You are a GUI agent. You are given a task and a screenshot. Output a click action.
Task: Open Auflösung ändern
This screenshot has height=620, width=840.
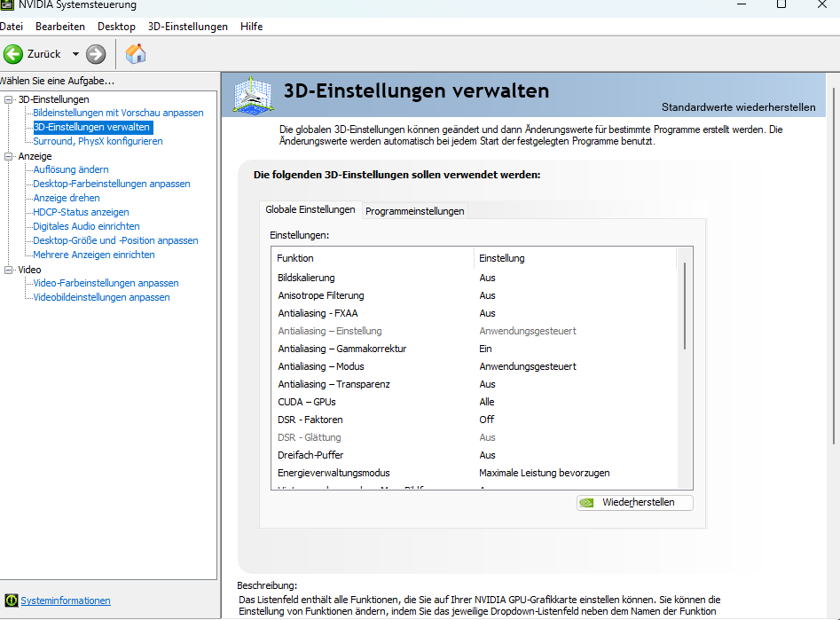coord(71,170)
